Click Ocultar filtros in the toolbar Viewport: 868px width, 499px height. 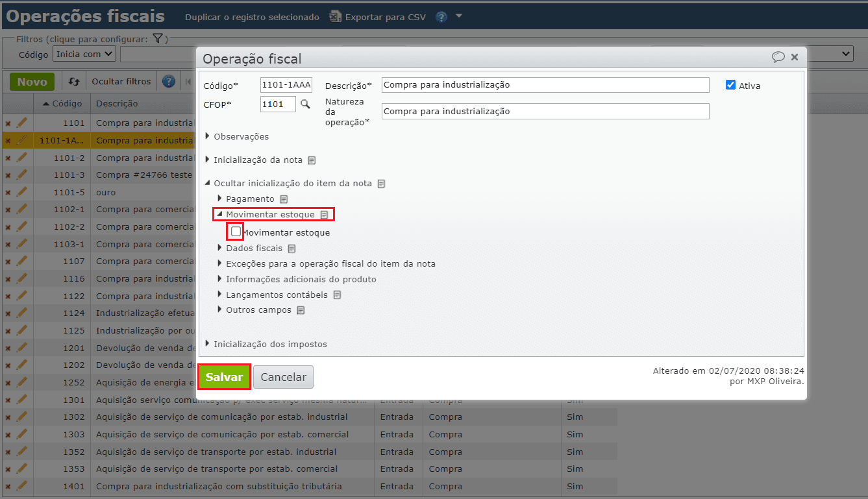[x=121, y=82]
